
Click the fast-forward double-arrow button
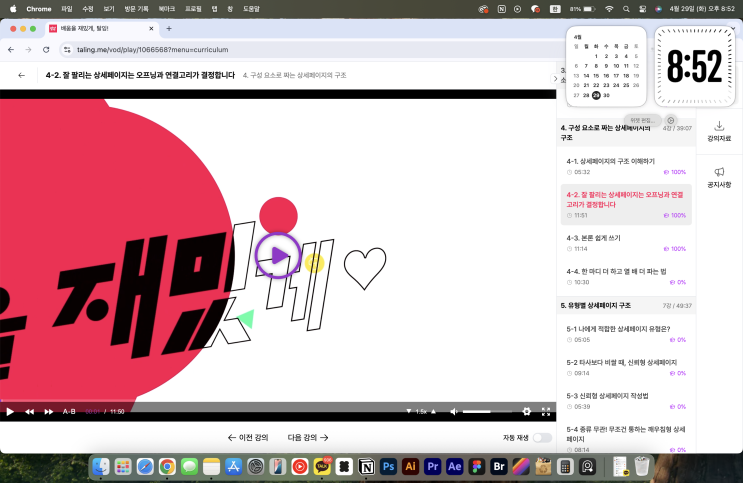(x=49, y=411)
